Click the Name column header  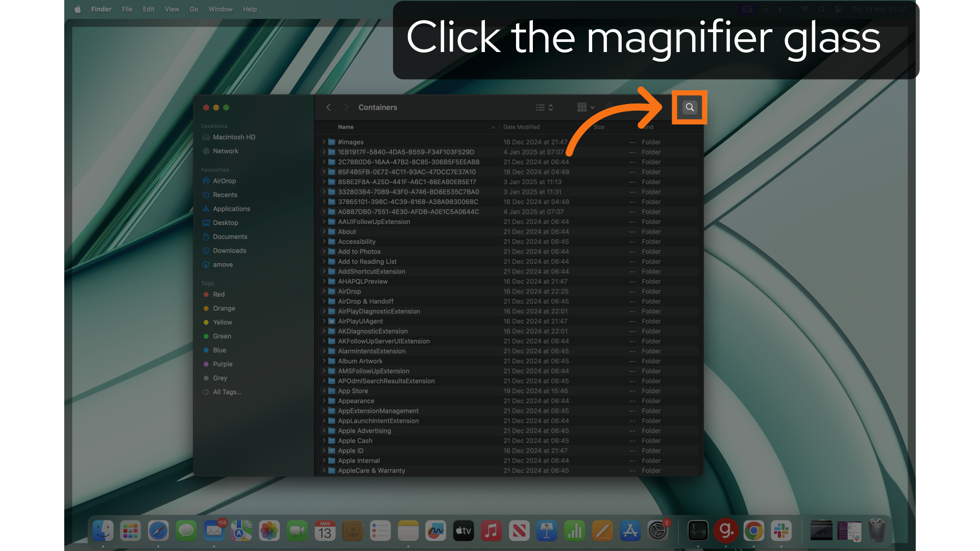click(x=346, y=127)
